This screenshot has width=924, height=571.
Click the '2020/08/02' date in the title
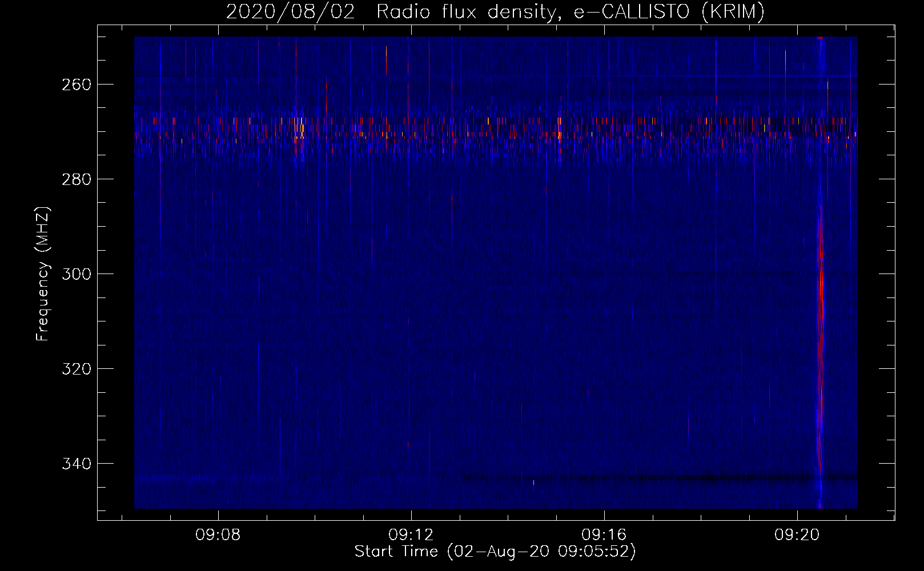coord(291,11)
